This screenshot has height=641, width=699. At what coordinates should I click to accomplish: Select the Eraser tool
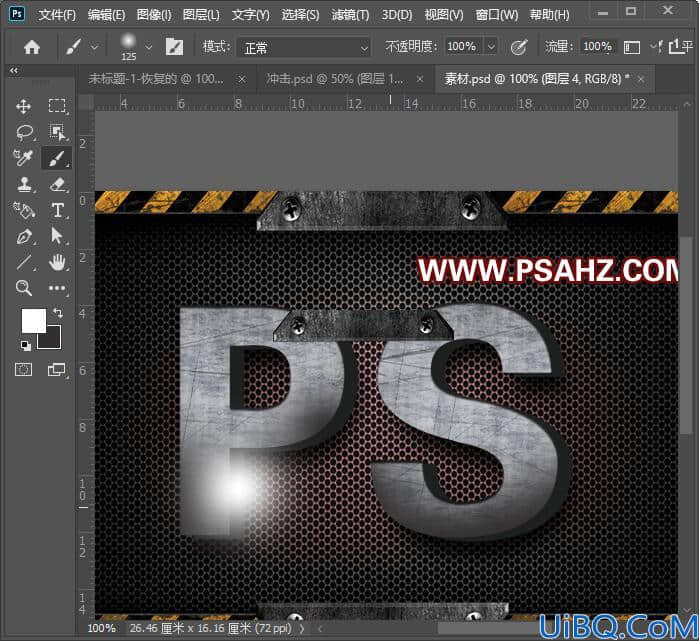point(57,184)
